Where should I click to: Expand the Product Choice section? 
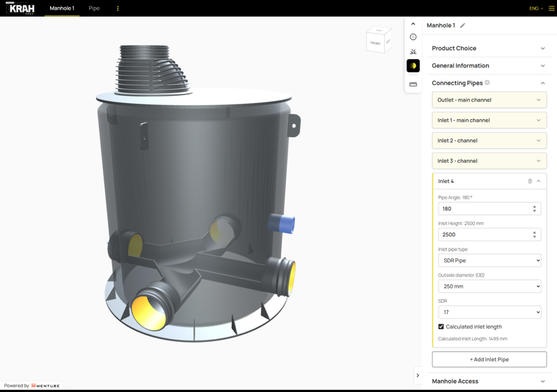pos(489,48)
